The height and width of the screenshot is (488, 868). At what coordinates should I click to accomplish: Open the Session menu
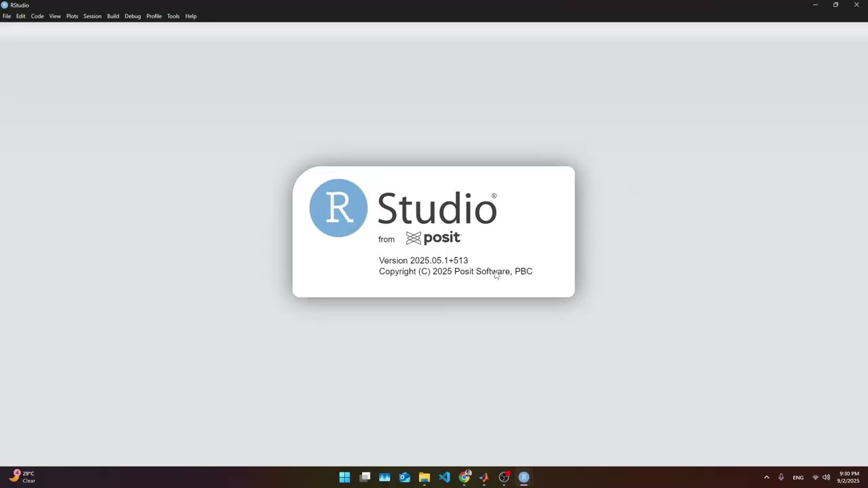[x=92, y=16]
